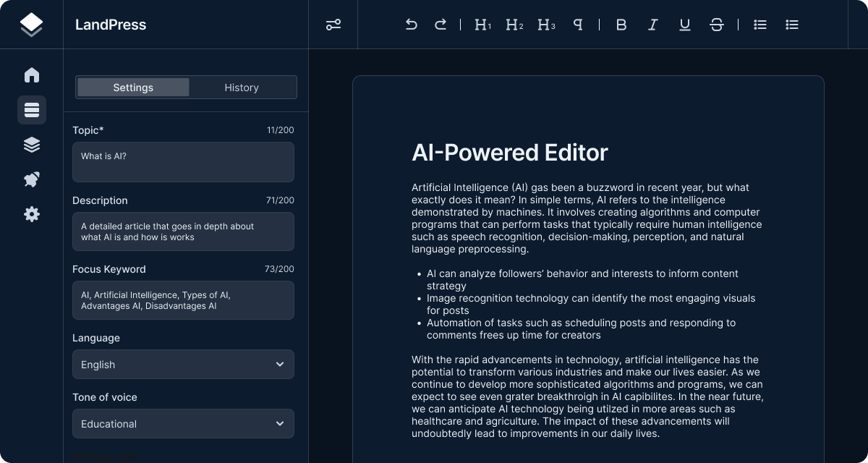Insert a bulleted list

759,25
